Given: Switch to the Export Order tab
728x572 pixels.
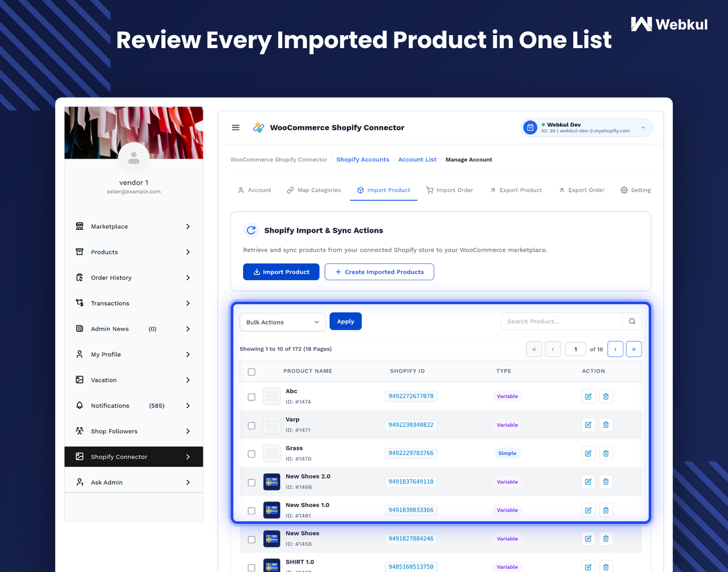Looking at the screenshot, I should [x=582, y=190].
